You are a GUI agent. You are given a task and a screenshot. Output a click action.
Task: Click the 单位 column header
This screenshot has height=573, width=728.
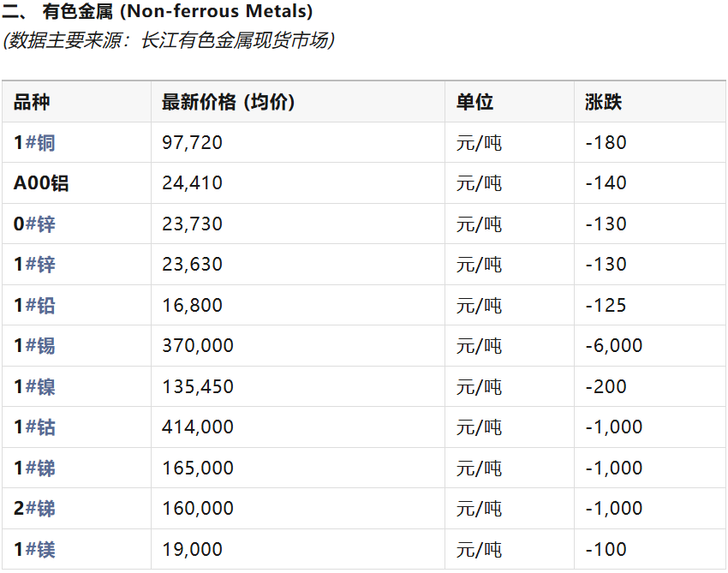[x=474, y=102]
